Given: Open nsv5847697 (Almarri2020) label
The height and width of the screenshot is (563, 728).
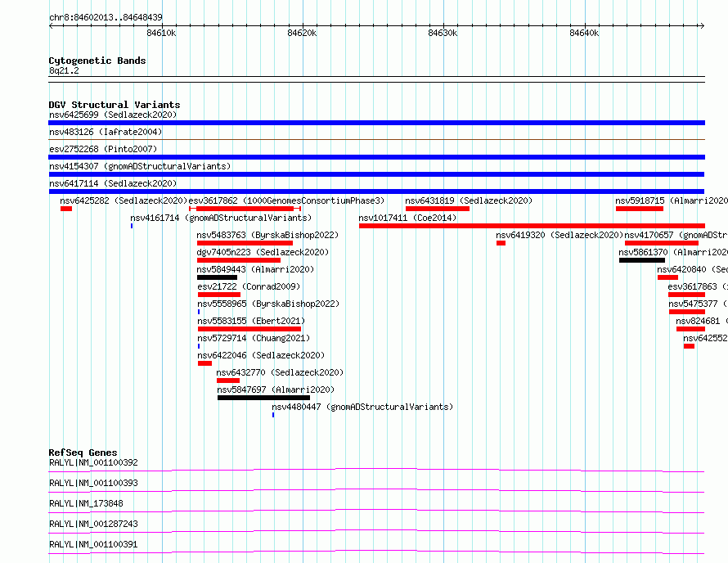Looking at the screenshot, I should tap(276, 390).
